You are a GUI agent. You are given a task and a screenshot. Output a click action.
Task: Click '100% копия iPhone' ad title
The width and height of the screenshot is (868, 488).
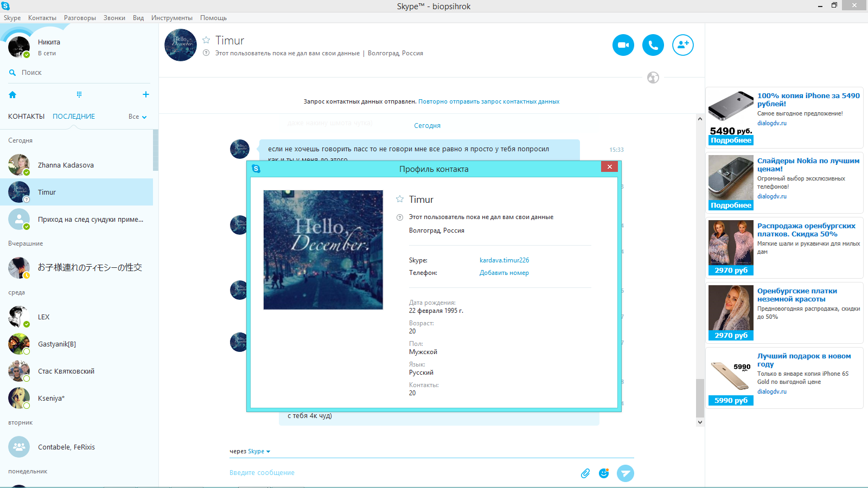[x=808, y=100]
